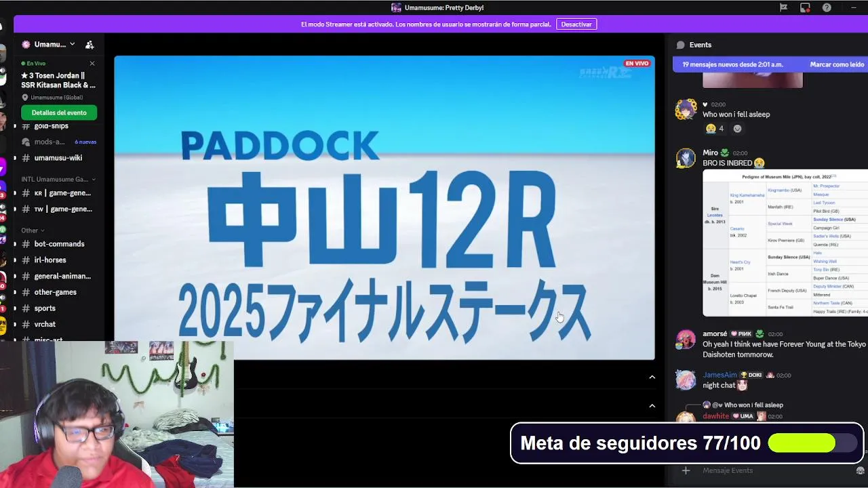
Task: Open the Discord help question-mark icon
Action: [827, 7]
